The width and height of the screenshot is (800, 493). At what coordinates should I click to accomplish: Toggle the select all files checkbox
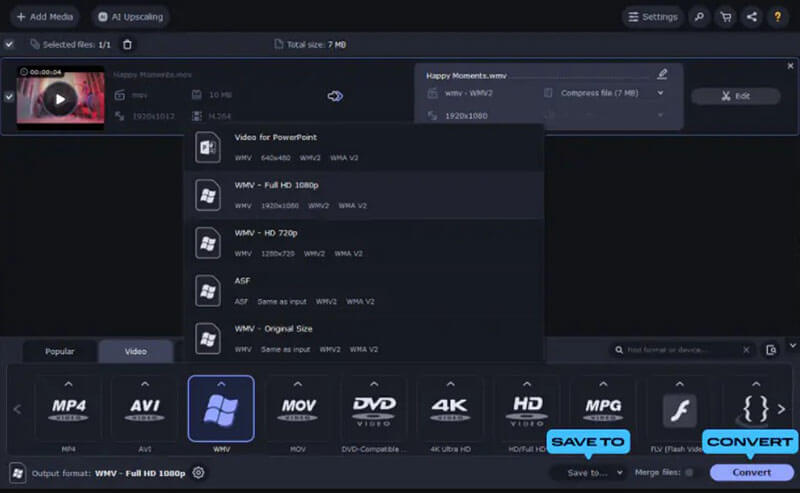coord(9,44)
